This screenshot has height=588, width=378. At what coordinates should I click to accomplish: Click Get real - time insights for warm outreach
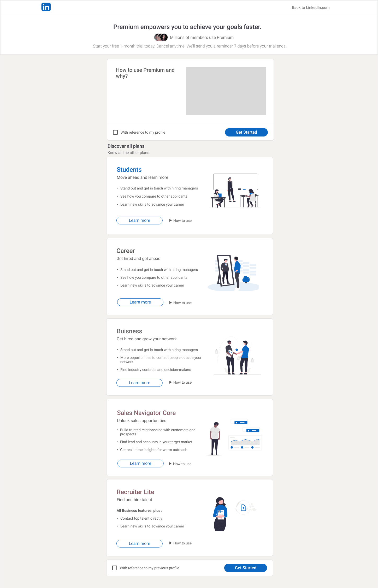153,450
